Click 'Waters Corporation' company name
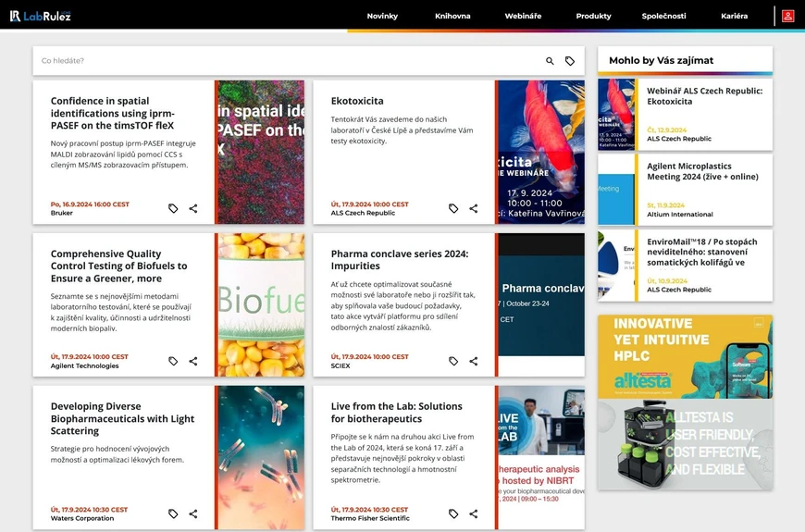Viewport: 805px width, 532px height. tap(82, 519)
